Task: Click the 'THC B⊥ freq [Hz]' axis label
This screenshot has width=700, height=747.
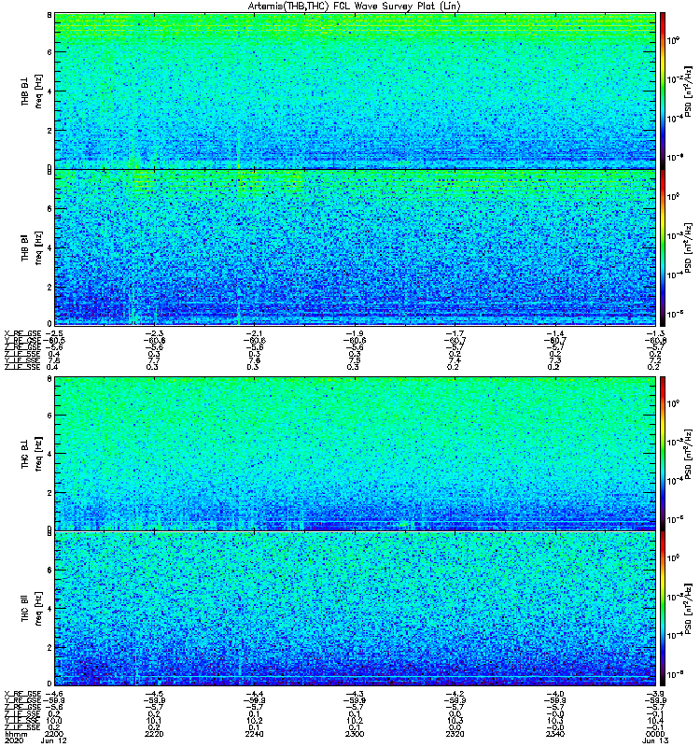Action: pyautogui.click(x=32, y=454)
